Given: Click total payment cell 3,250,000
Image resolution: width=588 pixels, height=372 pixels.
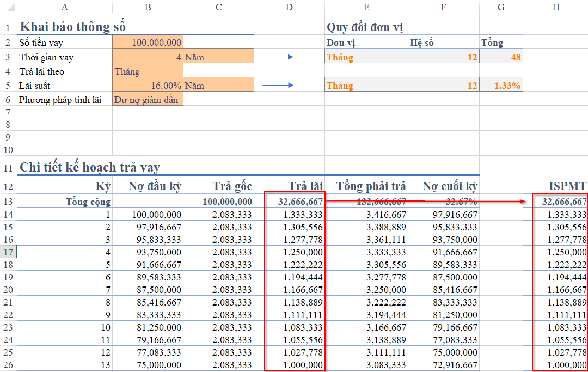Looking at the screenshot, I should [x=366, y=290].
